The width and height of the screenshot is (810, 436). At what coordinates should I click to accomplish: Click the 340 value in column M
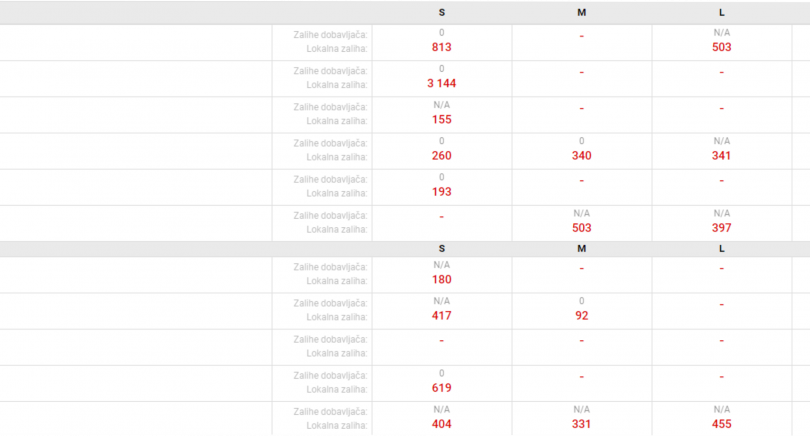(582, 156)
